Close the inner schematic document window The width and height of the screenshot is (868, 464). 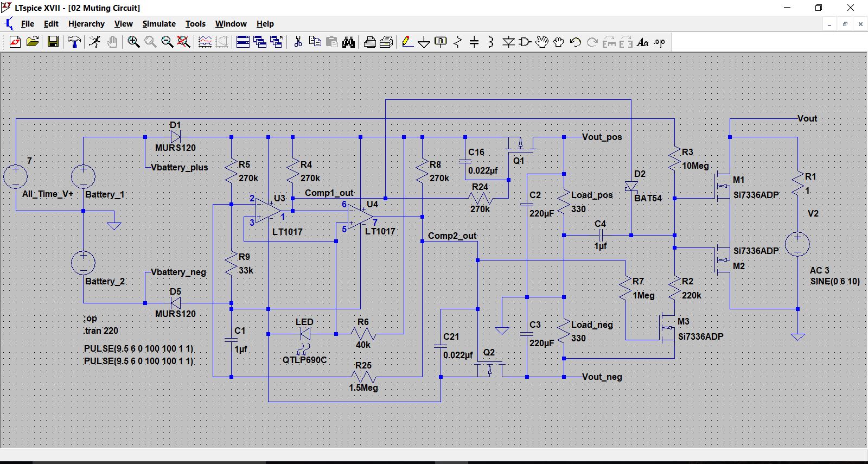tap(860, 24)
